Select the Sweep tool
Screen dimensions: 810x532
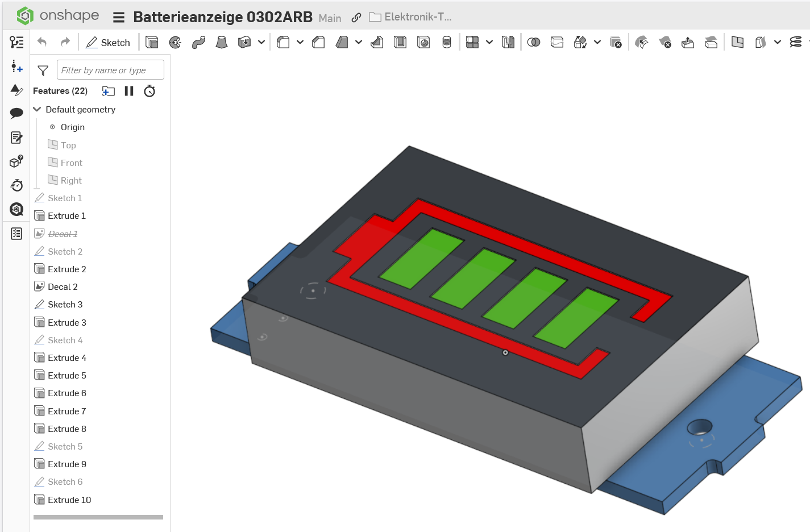tap(198, 42)
